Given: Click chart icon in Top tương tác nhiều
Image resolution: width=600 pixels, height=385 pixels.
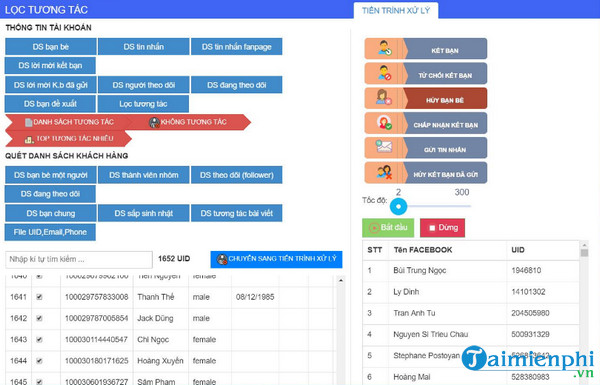Looking at the screenshot, I should pos(29,139).
